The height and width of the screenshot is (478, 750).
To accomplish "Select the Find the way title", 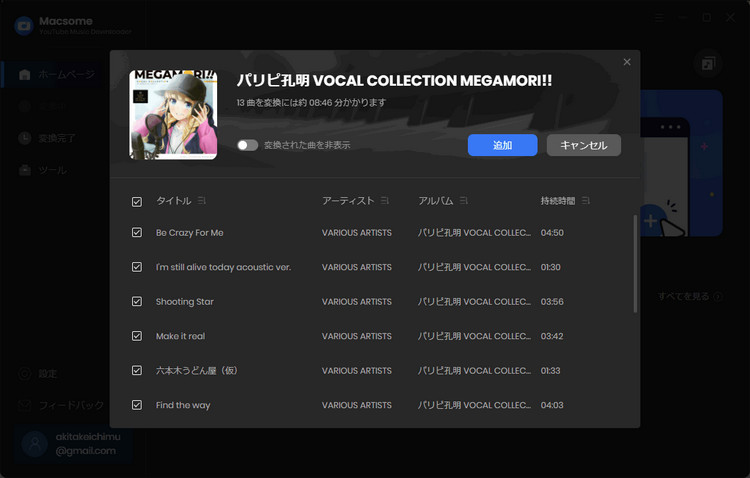I will [183, 405].
